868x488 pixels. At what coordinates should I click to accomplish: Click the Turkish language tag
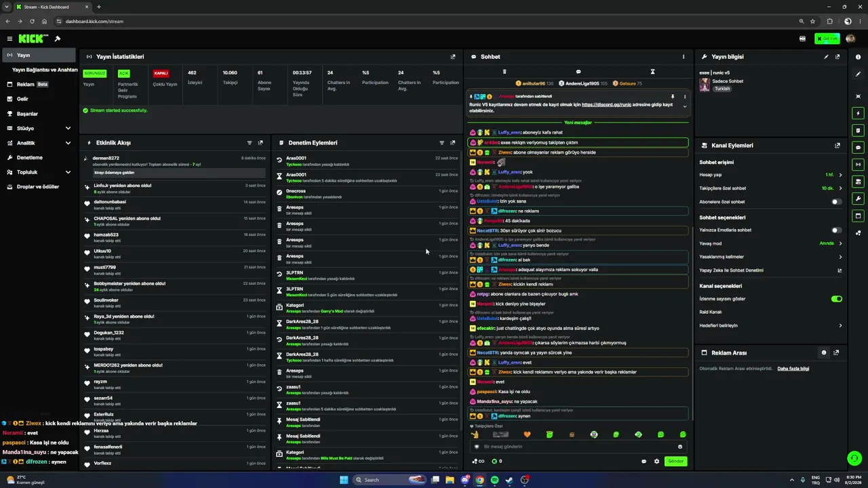pos(722,89)
